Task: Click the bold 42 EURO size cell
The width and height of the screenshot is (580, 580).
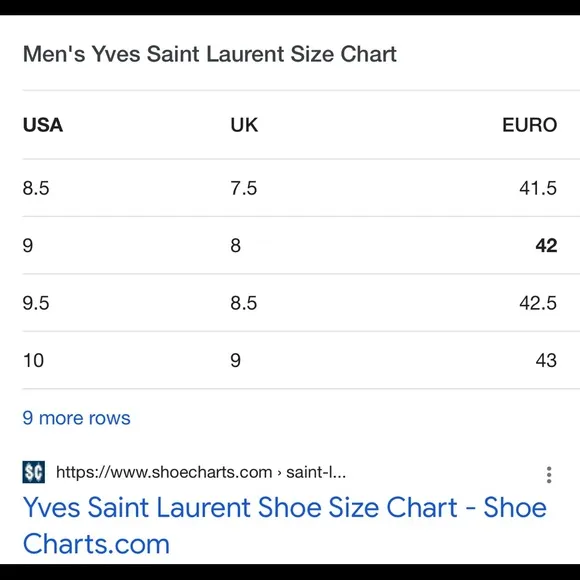Action: pos(546,246)
